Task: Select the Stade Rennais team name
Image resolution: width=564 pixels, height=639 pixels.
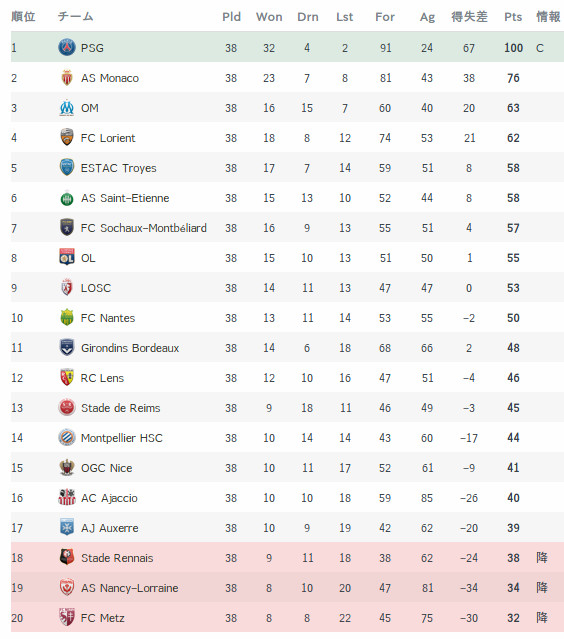Action: [117, 558]
